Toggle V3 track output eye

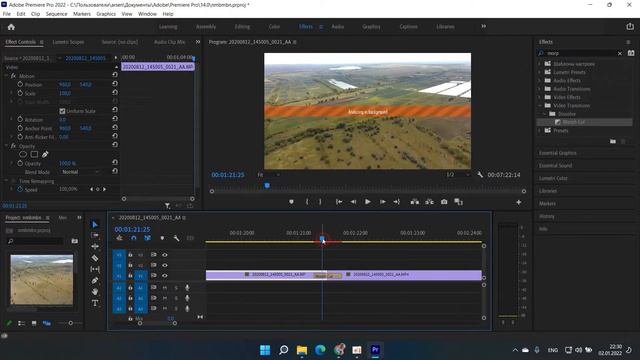164,255
